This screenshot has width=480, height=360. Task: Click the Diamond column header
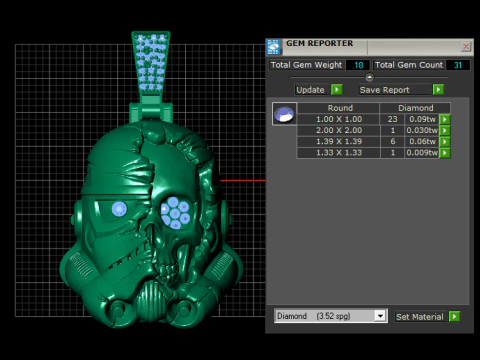[x=415, y=108]
